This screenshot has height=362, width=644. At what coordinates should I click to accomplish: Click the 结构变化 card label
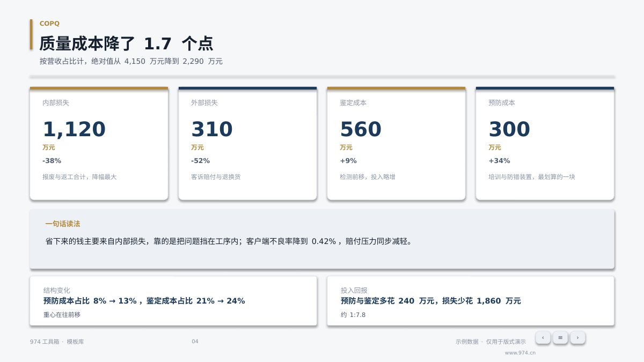[57, 290]
